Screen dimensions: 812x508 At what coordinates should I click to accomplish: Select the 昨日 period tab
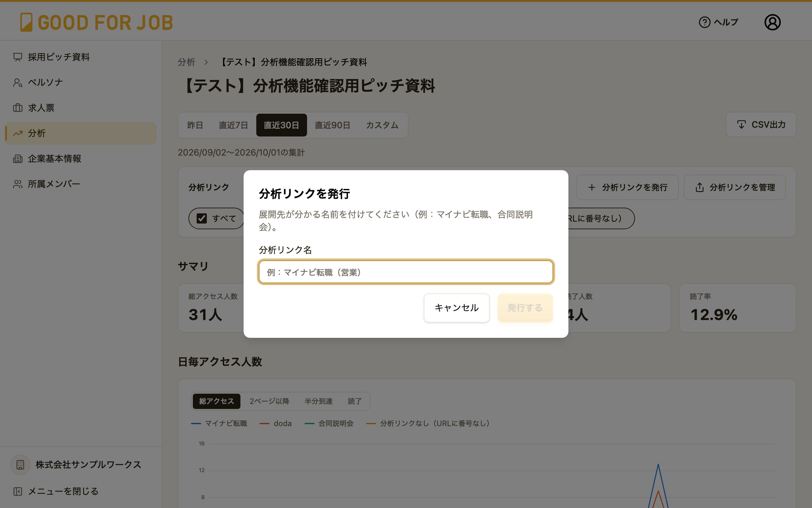(195, 125)
